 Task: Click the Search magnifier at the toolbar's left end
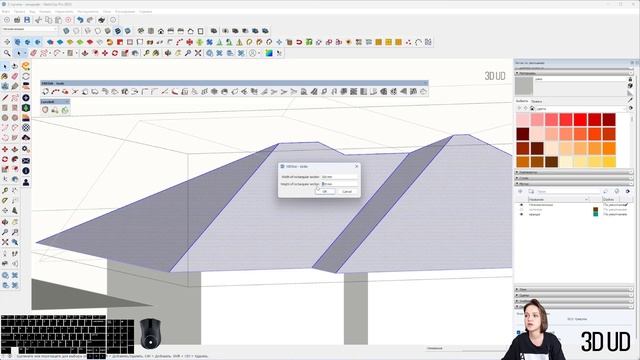click(x=7, y=53)
